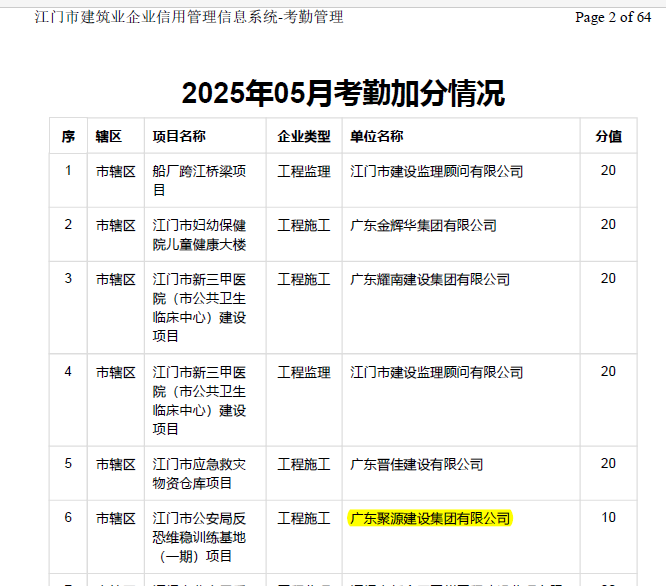The image size is (666, 586).
Task: Click '市辖区' in row 2
Action: coord(116,225)
